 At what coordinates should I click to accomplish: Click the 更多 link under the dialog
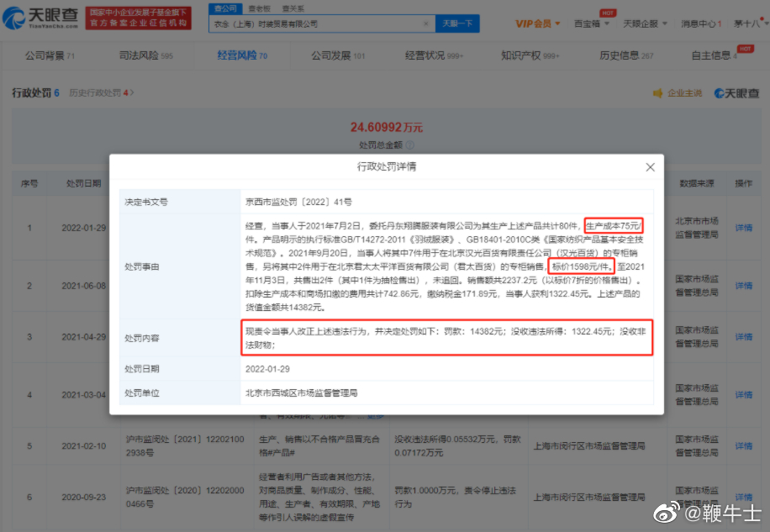click(x=376, y=417)
